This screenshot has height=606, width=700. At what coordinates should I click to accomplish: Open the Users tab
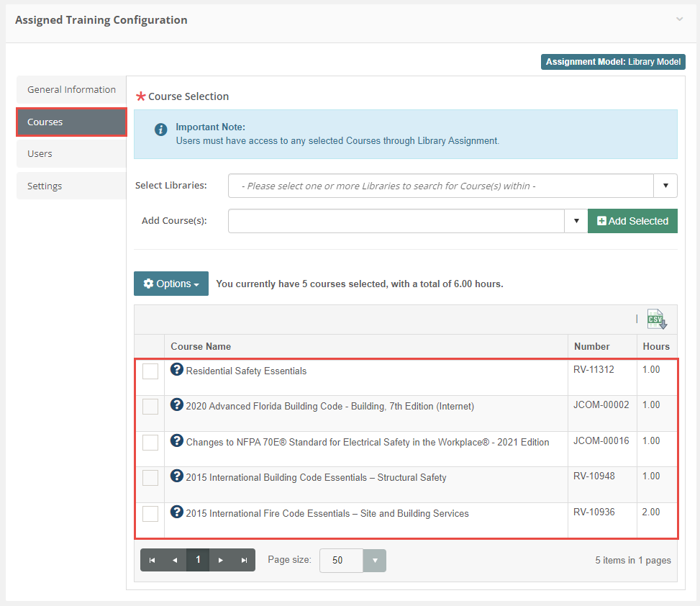tap(71, 153)
